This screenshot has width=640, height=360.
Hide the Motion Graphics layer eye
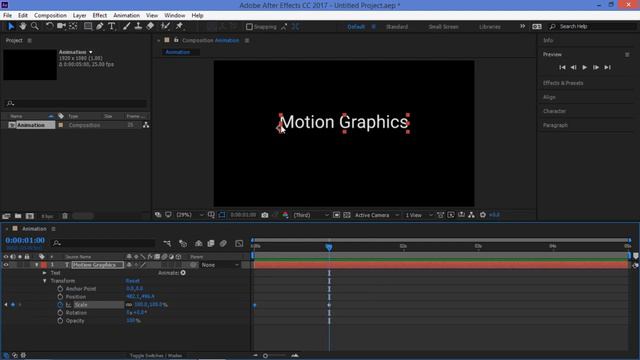coord(6,265)
